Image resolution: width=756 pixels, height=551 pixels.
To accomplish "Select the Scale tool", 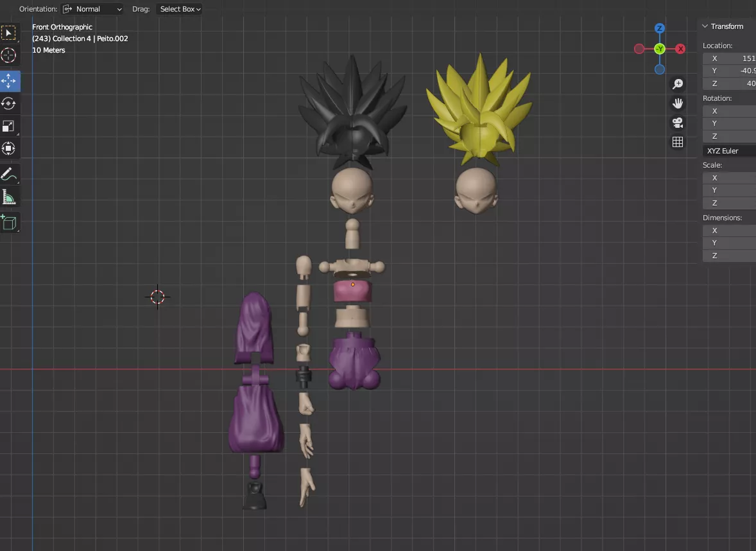I will pos(9,126).
